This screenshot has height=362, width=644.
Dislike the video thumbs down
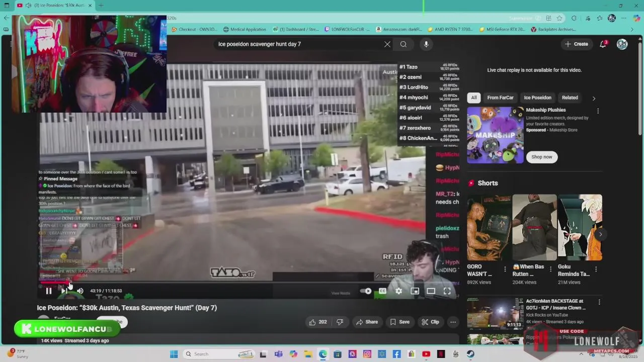[340, 322]
